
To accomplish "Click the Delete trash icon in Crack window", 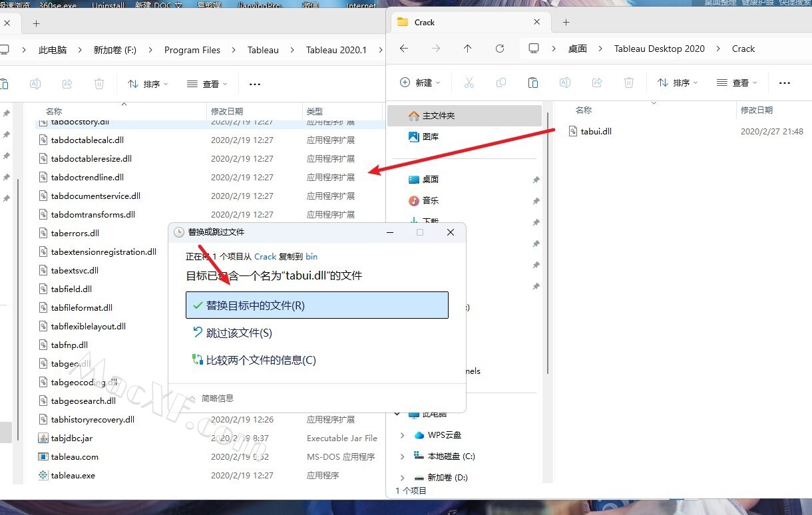I will point(629,83).
